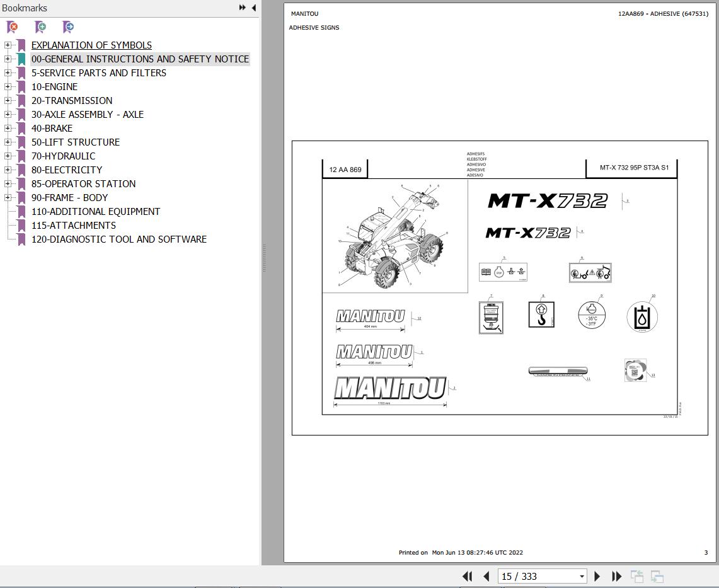Image resolution: width=719 pixels, height=588 pixels.
Task: Open the 50-LIFT STRUCTURE bookmark
Action: 76,142
